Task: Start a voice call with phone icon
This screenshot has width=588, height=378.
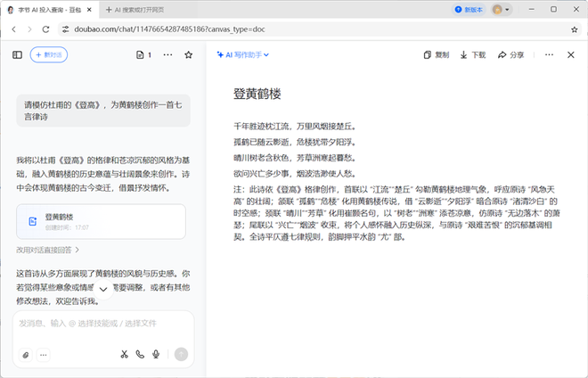Action: 140,354
